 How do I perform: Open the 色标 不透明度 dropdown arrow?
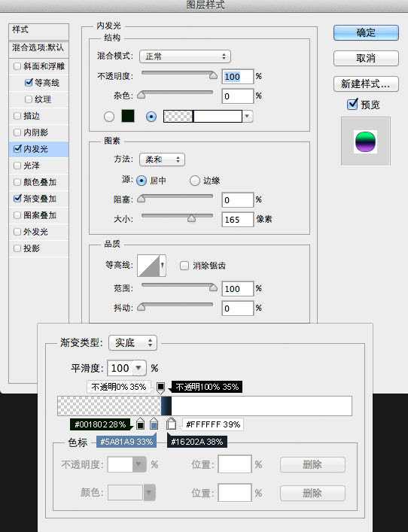coord(139,464)
